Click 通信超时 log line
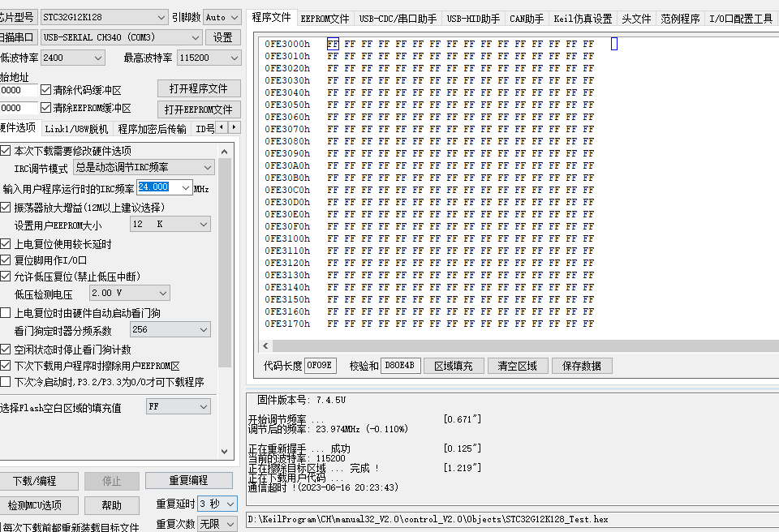 coord(323,487)
